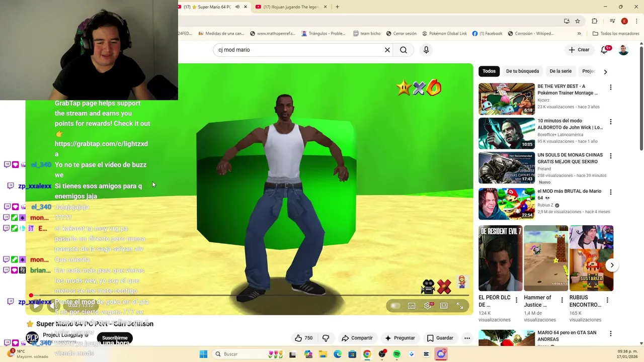Click the Crear button
644x362 pixels.
pos(579,50)
